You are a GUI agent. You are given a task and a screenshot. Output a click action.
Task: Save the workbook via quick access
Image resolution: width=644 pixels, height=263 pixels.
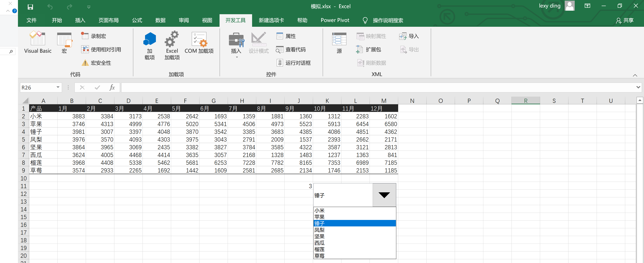click(30, 7)
